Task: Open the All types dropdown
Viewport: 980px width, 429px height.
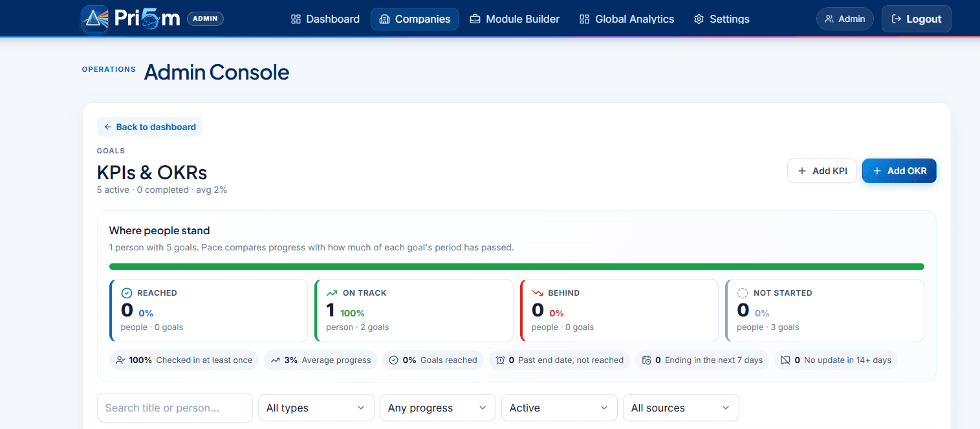Action: 316,408
